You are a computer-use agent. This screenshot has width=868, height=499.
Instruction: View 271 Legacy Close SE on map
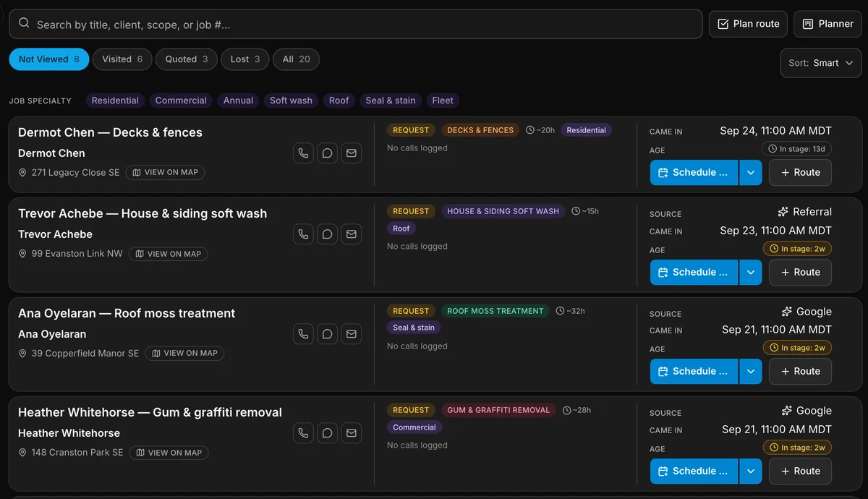(x=166, y=173)
